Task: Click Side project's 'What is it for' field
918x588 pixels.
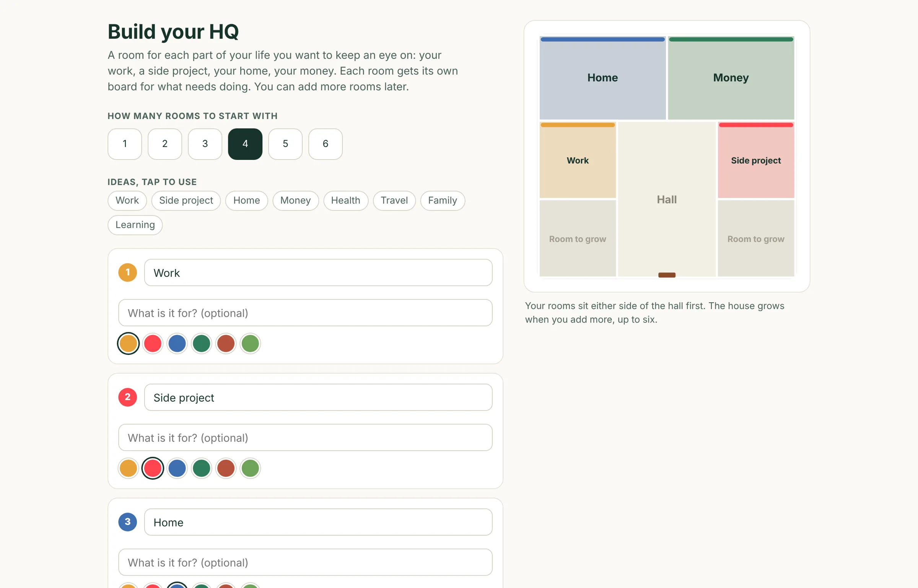Action: [306, 438]
